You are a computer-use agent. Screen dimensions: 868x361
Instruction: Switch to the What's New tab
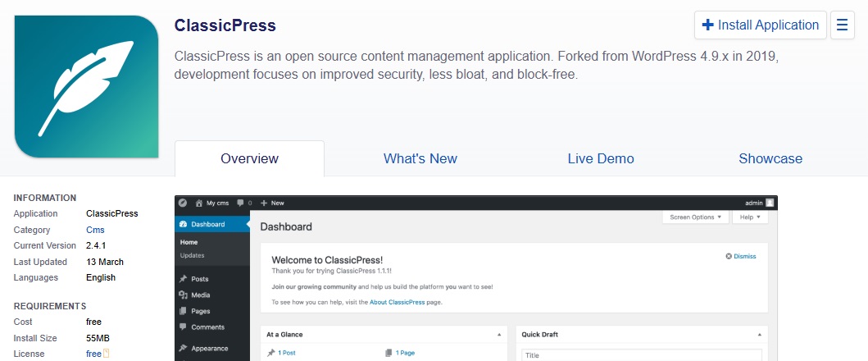click(420, 159)
